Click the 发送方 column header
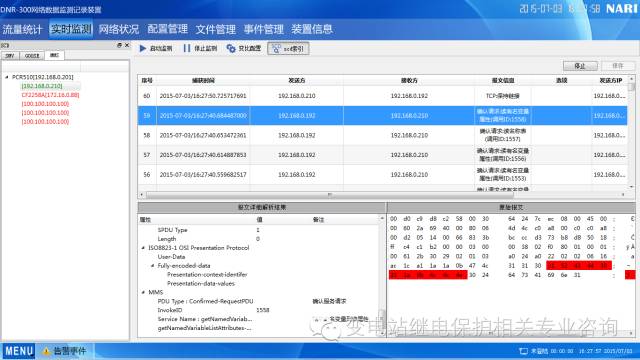The width and height of the screenshot is (640, 360). coord(297,80)
